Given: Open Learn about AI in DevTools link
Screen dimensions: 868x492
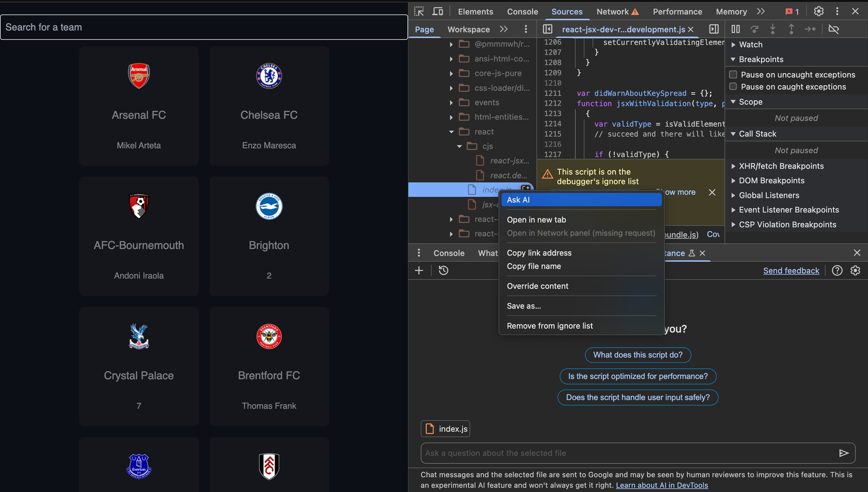Looking at the screenshot, I should click(662, 485).
